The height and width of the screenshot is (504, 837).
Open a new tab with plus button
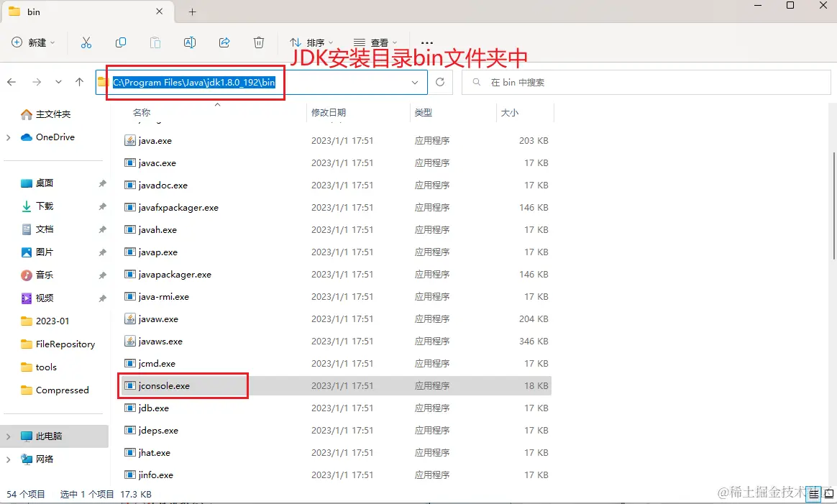click(192, 12)
